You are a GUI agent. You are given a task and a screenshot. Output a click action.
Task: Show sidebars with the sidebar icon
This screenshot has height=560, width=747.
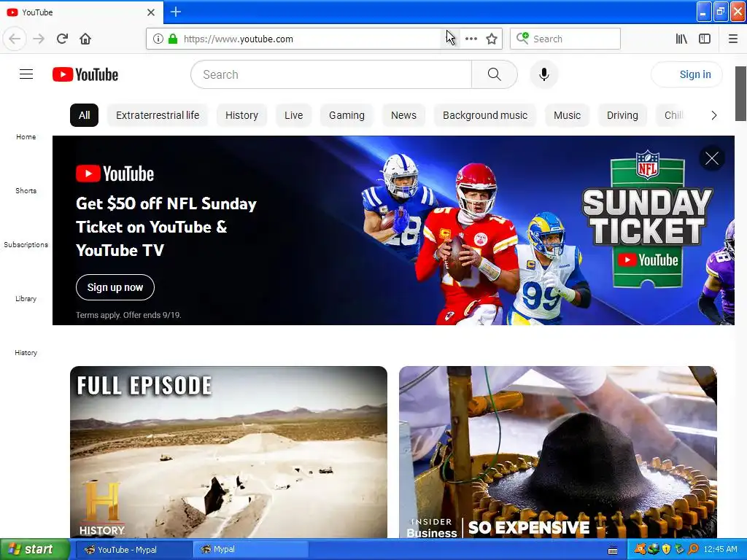coord(705,39)
